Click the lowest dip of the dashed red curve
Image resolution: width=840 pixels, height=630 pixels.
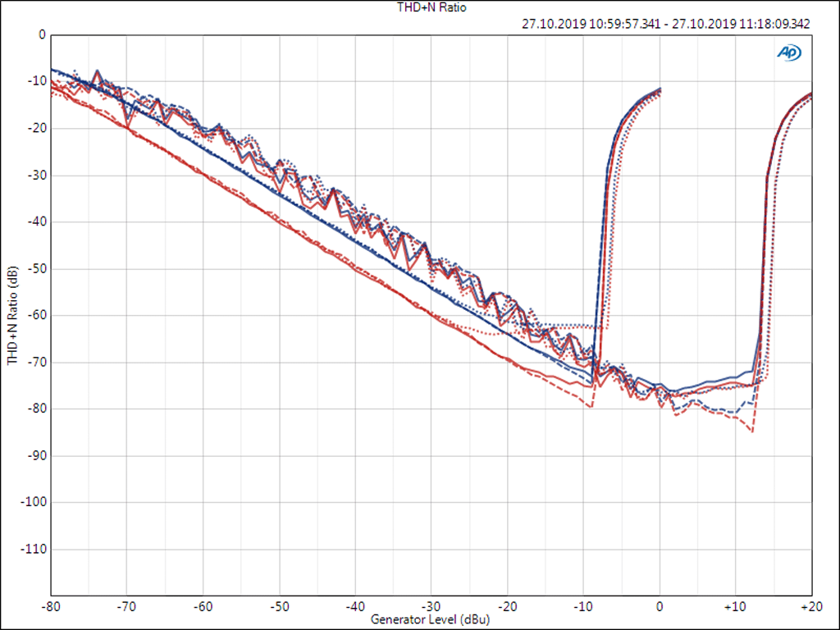(x=751, y=431)
